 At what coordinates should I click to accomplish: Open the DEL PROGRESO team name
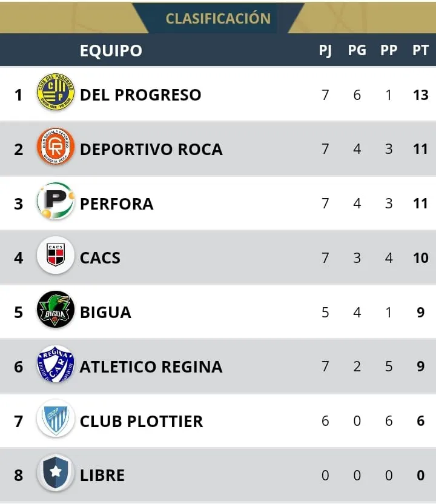coord(140,94)
